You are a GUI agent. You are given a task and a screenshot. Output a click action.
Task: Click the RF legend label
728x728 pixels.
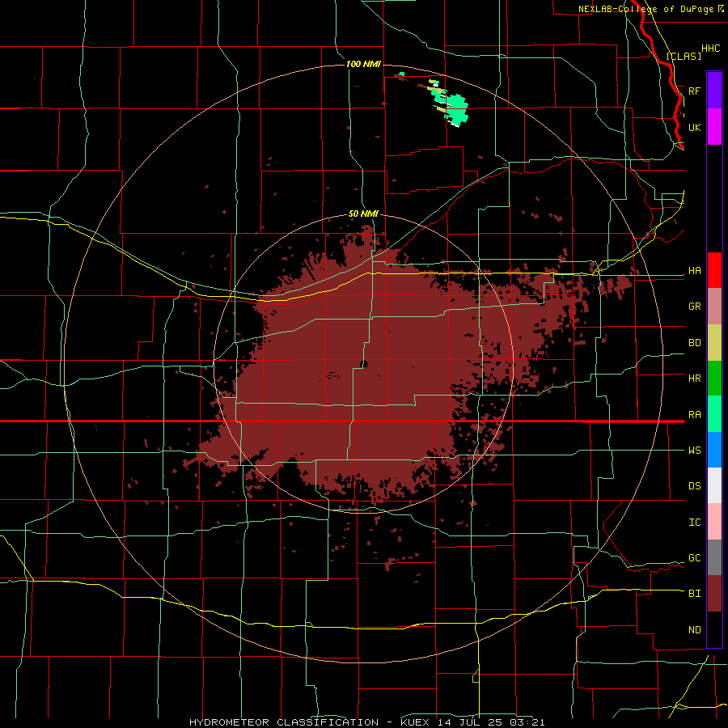point(694,91)
